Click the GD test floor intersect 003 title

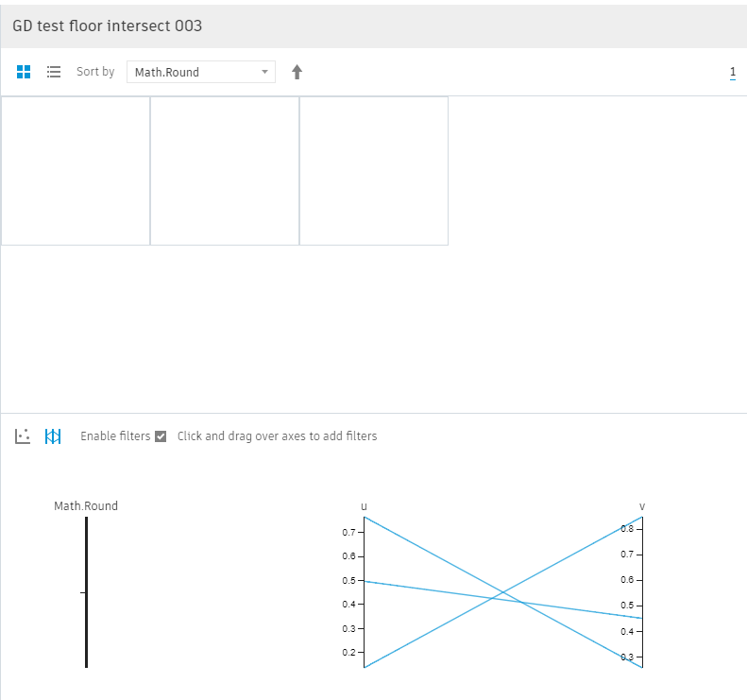click(108, 26)
